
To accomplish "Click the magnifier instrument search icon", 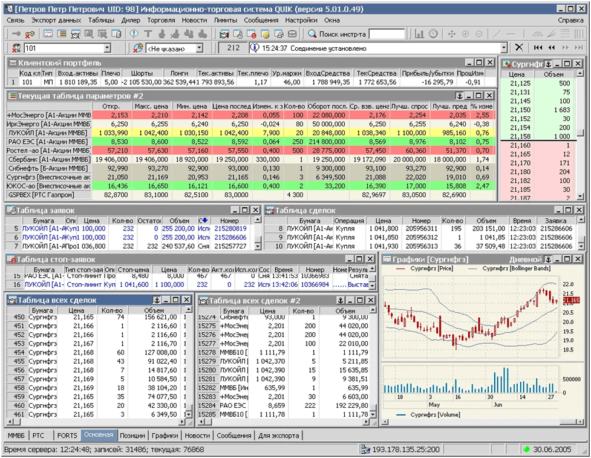I will point(312,34).
